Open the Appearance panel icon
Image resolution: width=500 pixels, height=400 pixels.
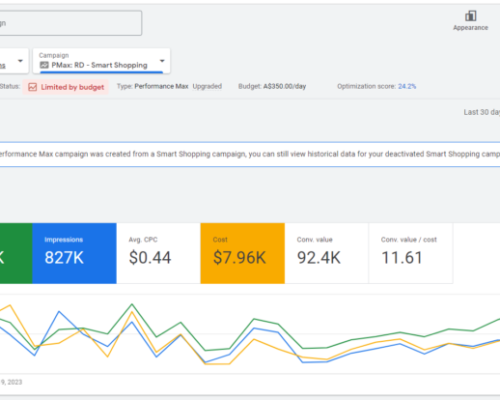pos(470,16)
